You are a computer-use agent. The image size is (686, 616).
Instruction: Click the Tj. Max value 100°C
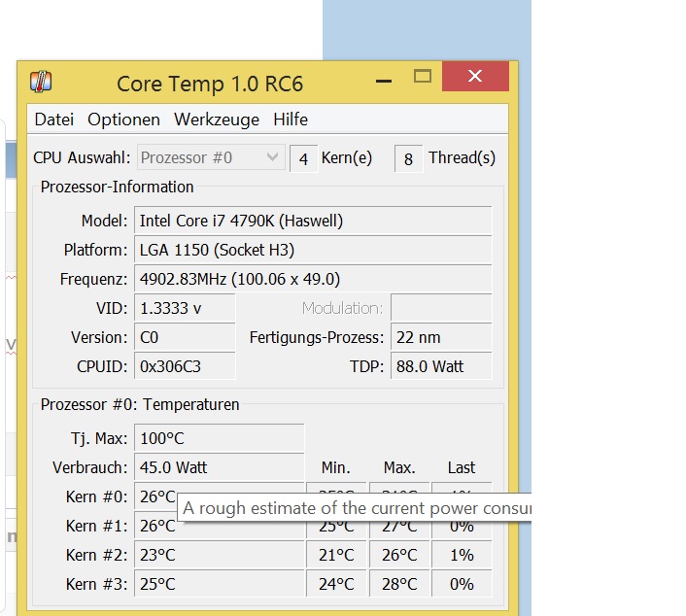pos(220,438)
